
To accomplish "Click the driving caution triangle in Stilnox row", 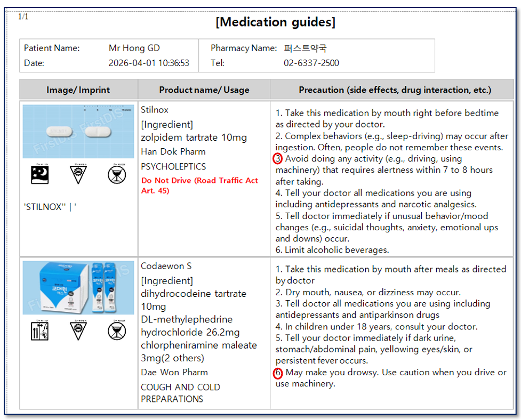I will point(78,174).
